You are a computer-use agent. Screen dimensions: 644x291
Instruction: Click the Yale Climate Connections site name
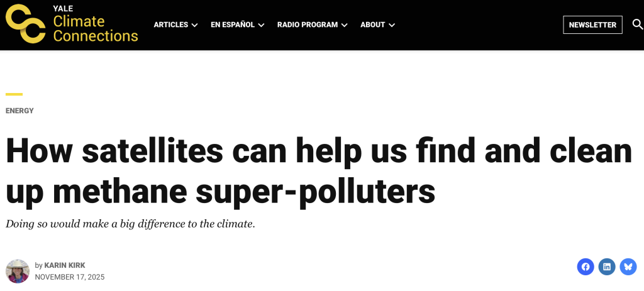tap(96, 28)
